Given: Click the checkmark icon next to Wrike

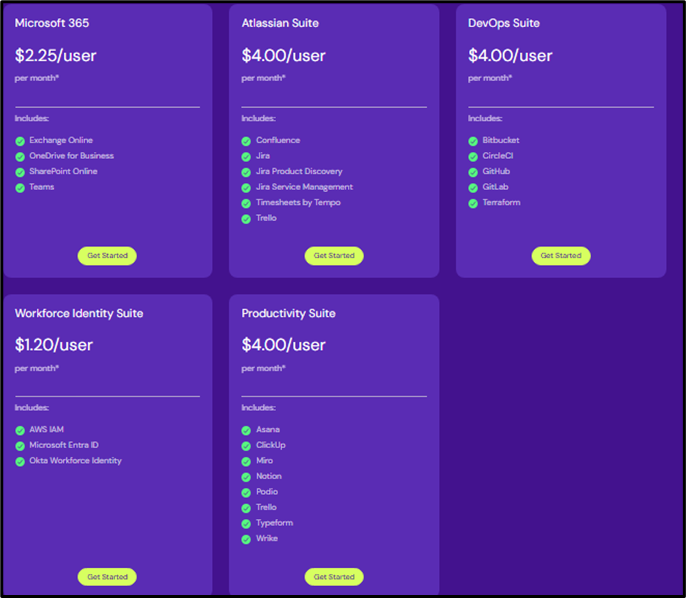Looking at the screenshot, I should point(246,539).
